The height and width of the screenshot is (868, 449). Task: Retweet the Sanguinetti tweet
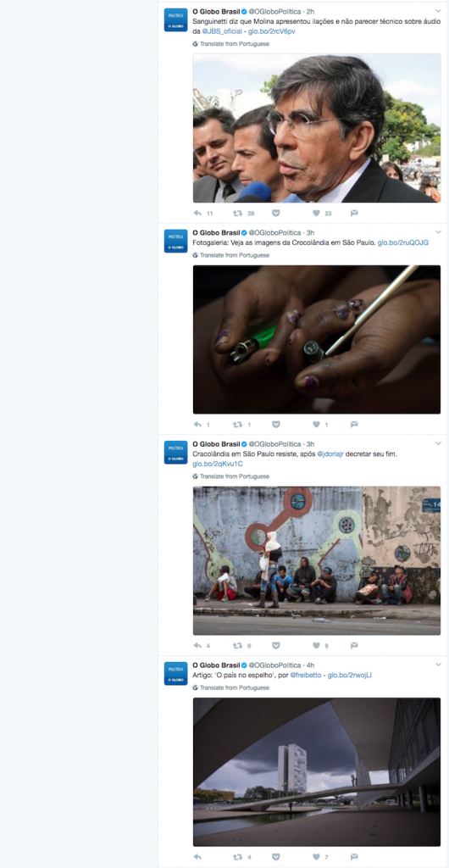coord(238,213)
